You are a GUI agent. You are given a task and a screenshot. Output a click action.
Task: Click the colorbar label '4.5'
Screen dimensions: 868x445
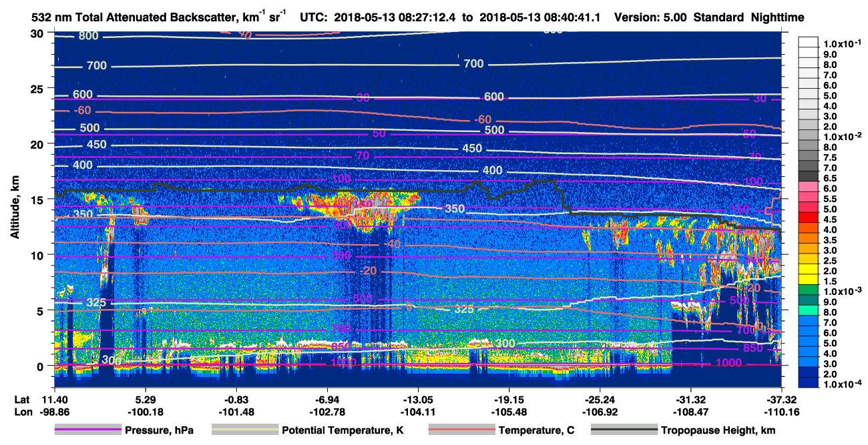(831, 219)
